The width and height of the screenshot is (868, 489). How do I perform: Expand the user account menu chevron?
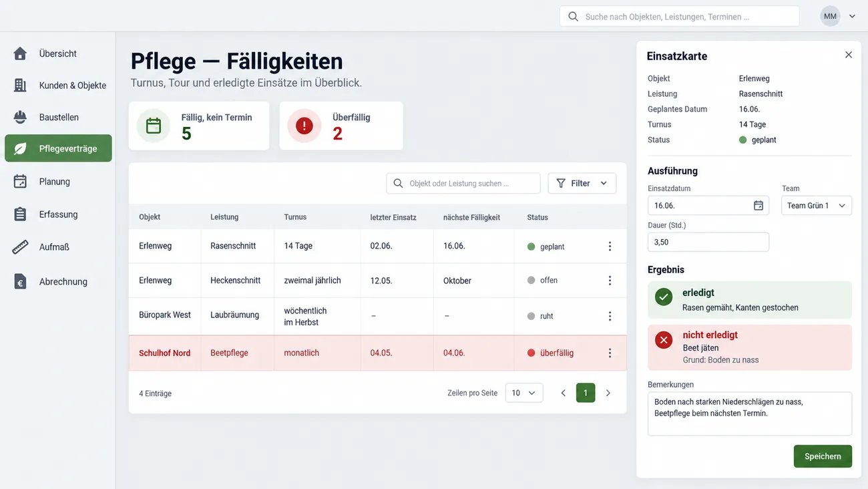(852, 16)
